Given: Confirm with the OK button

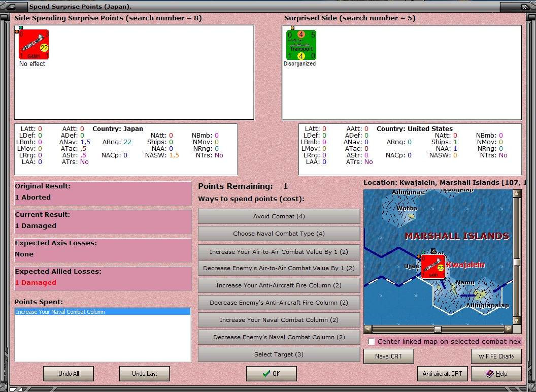Looking at the screenshot, I should pyautogui.click(x=272, y=374).
